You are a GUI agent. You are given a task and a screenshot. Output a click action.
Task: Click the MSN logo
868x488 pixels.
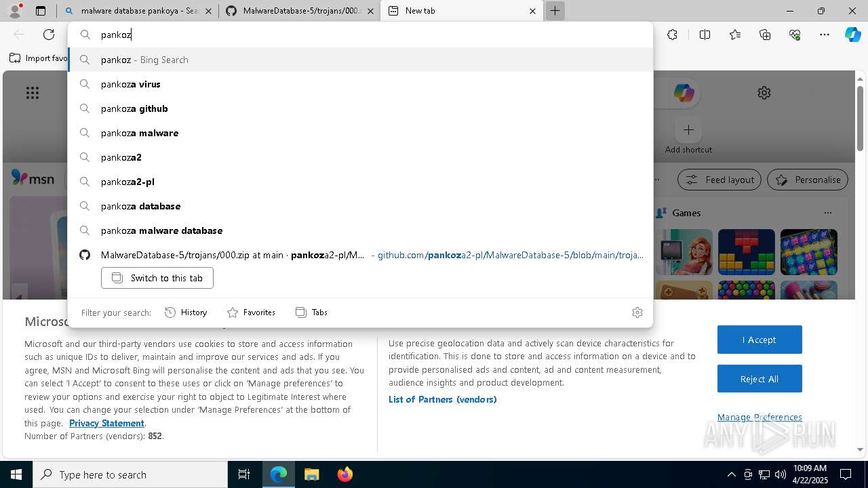point(33,178)
